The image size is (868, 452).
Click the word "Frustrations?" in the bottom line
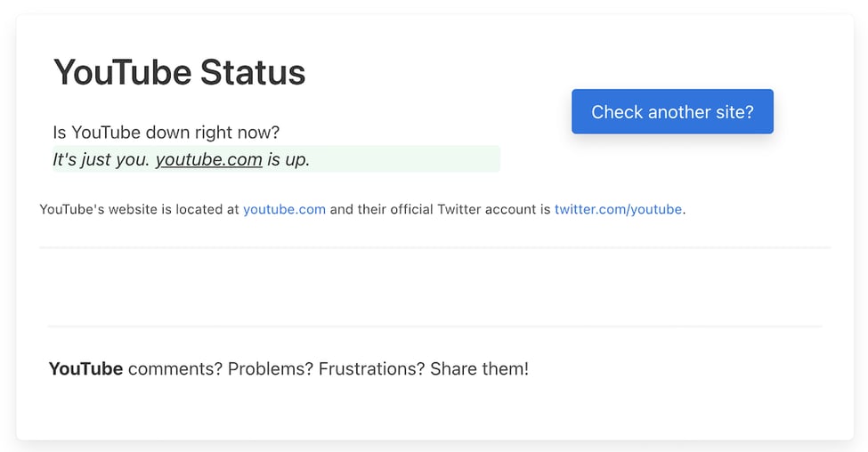click(372, 368)
